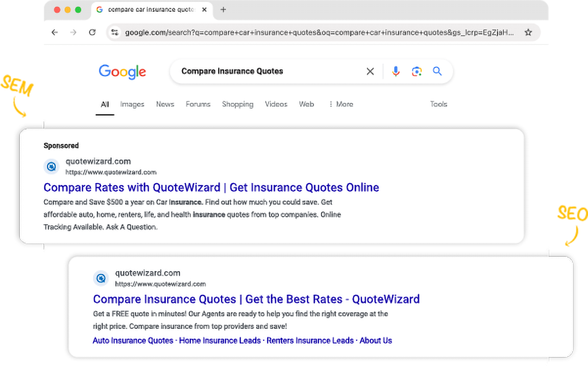Image resolution: width=588 pixels, height=371 pixels.
Task: Reload the page with the refresh icon
Action: (x=93, y=32)
